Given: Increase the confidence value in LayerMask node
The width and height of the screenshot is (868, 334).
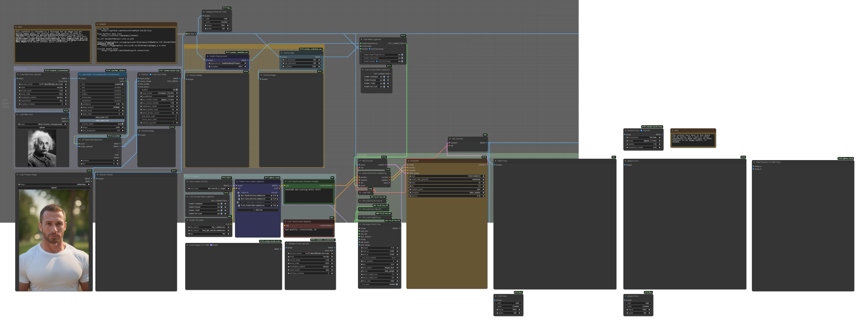Looking at the screenshot, I should pos(123,104).
